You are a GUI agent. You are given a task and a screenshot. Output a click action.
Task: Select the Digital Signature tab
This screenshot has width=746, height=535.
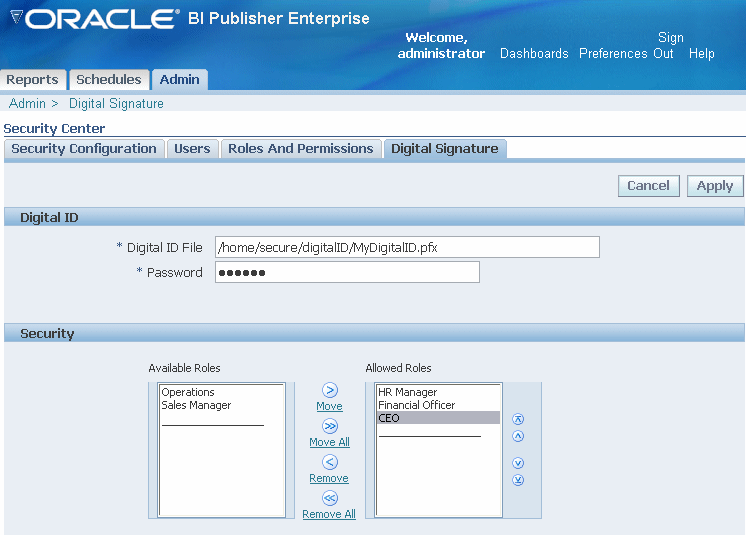pyautogui.click(x=445, y=148)
